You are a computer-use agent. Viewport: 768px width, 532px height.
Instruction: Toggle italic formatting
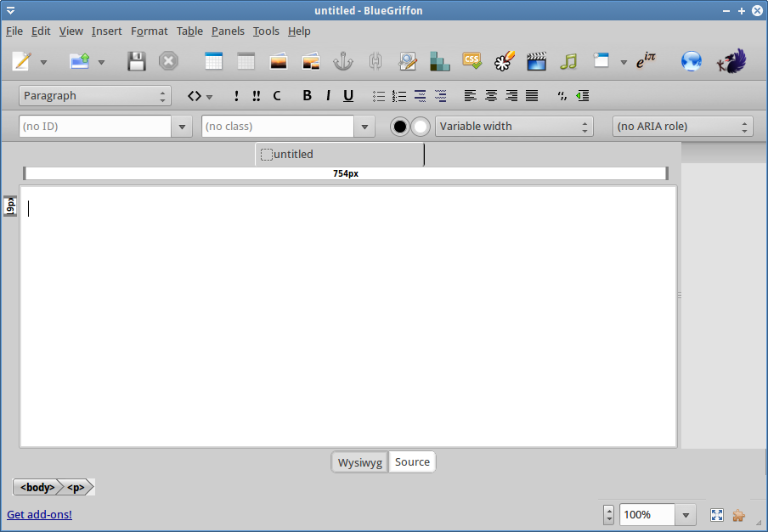[x=328, y=95]
